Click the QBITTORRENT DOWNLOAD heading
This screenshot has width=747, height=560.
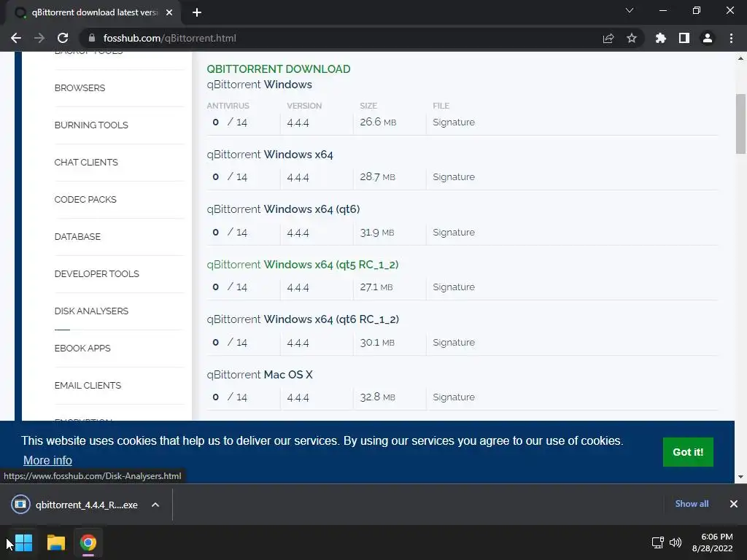pos(278,69)
